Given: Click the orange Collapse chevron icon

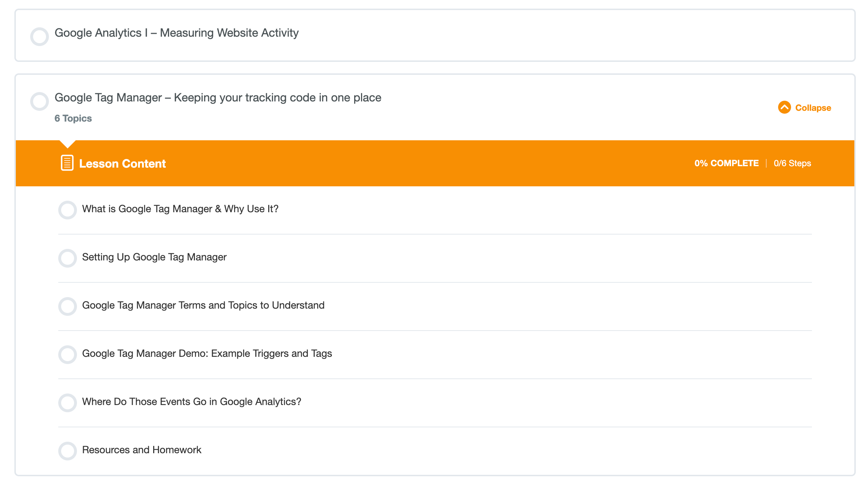Looking at the screenshot, I should [x=784, y=107].
